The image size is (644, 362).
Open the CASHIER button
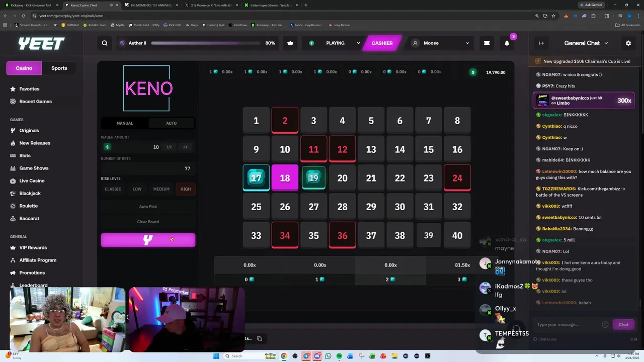pos(382,43)
